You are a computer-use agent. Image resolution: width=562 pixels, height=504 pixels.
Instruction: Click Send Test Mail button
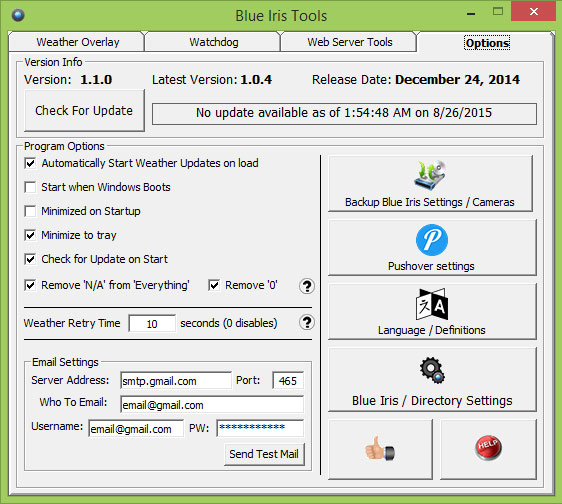(264, 454)
